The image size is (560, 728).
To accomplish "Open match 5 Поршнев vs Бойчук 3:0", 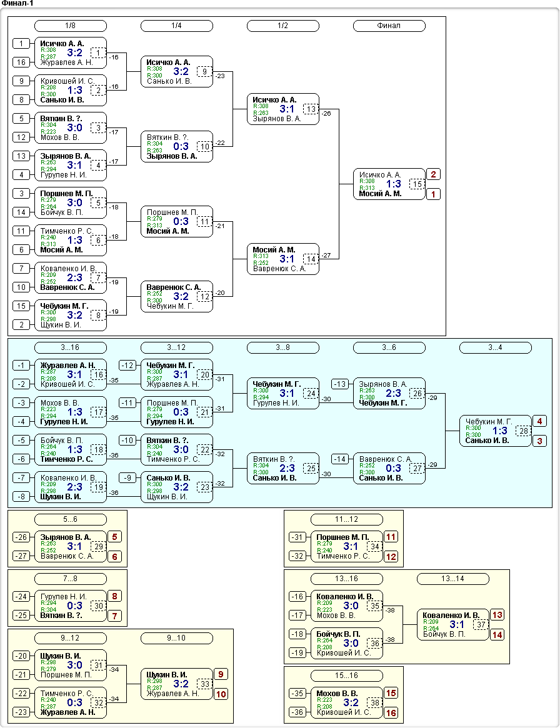I will [x=71, y=203].
